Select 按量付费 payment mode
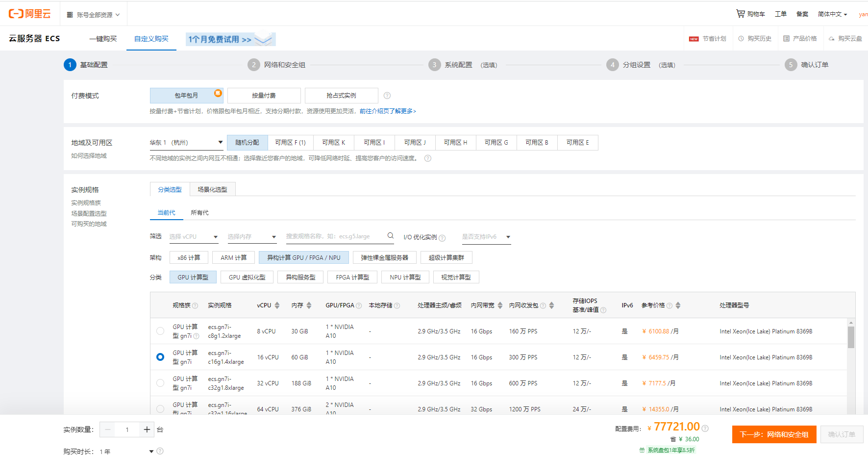The image size is (868, 455). (264, 96)
